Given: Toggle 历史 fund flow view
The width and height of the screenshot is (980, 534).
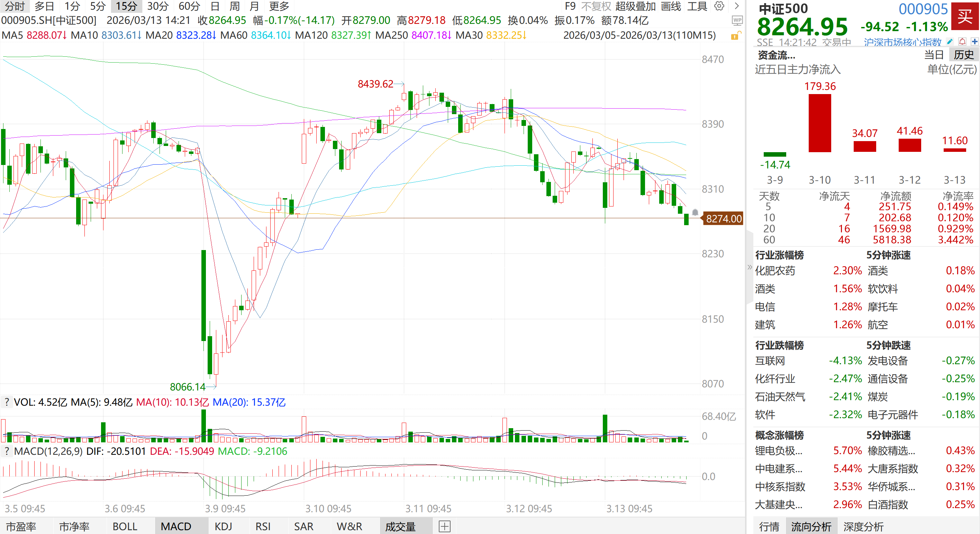Looking at the screenshot, I should pos(963,55).
